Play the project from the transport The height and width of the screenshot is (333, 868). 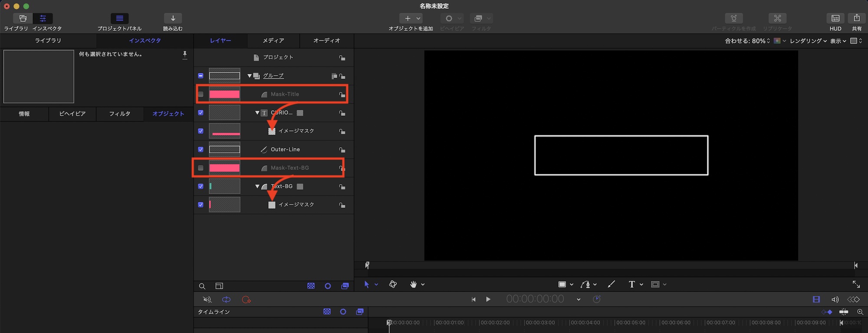(488, 299)
